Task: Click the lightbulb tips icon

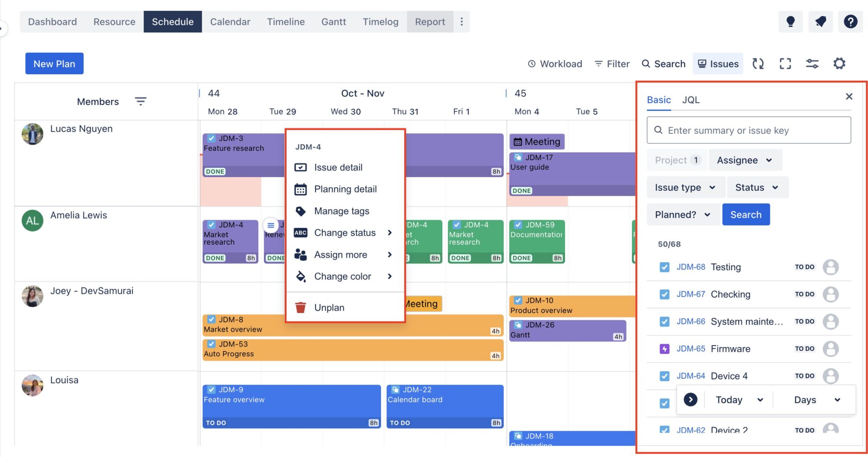Action: (791, 21)
